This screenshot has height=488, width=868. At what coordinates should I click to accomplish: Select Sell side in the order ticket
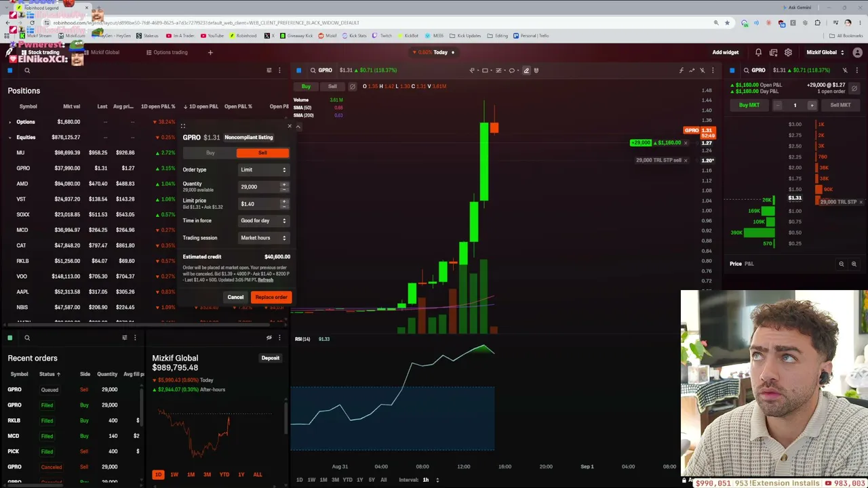pos(262,153)
